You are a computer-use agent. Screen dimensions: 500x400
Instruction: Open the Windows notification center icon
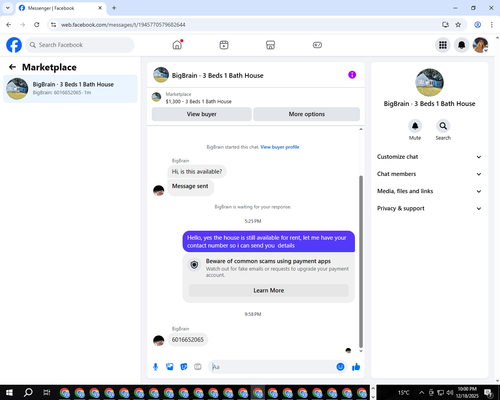(x=489, y=392)
